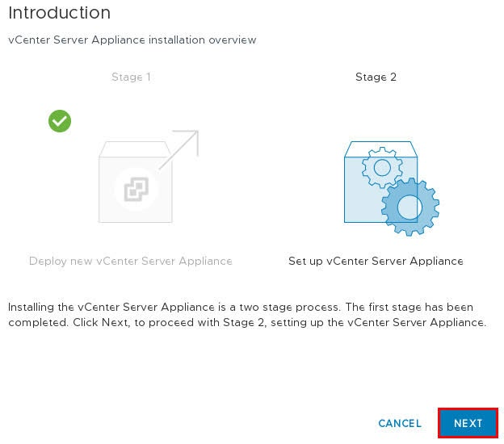Click the CANCEL button
This screenshot has height=444, width=504.
400,423
